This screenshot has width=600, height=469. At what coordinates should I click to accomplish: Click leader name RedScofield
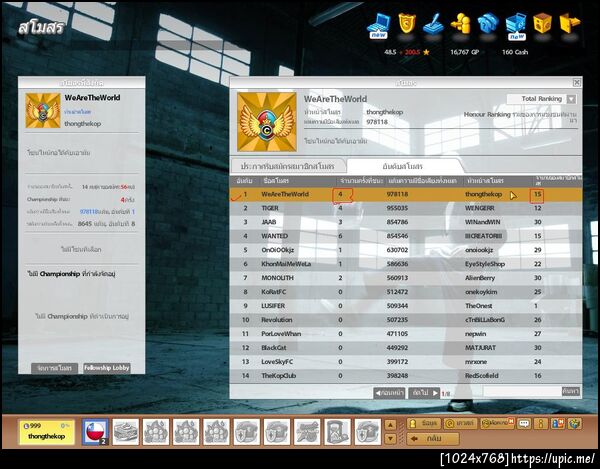[x=481, y=376]
